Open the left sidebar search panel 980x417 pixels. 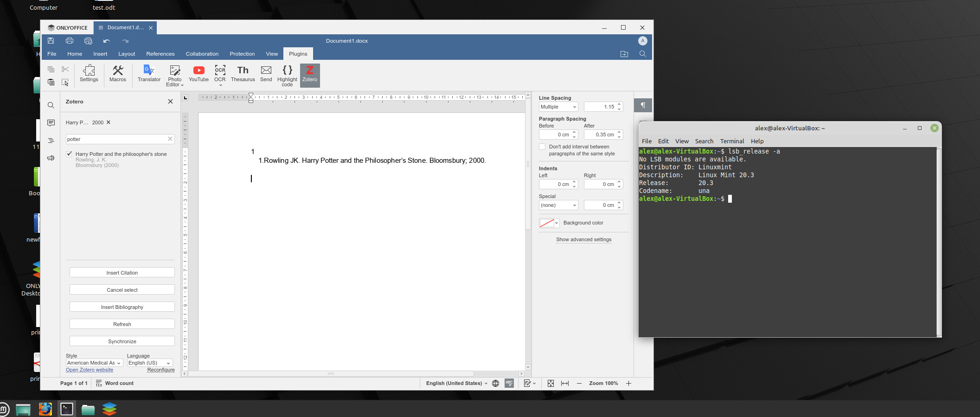click(51, 105)
